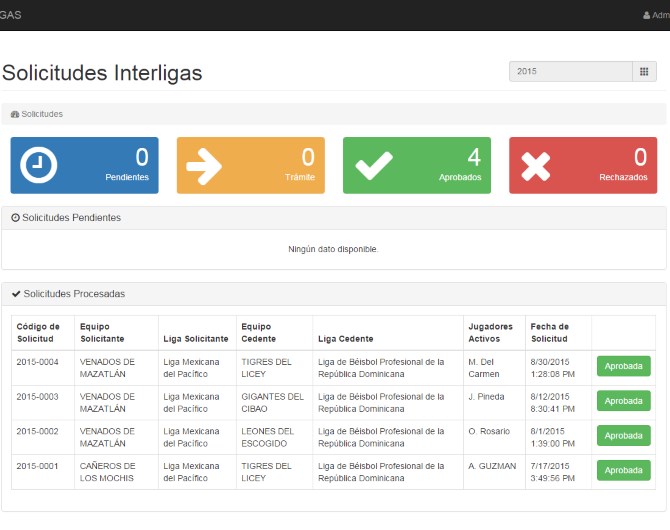The width and height of the screenshot is (670, 530).
Task: Click the X icon in Rechazados card
Action: (535, 166)
